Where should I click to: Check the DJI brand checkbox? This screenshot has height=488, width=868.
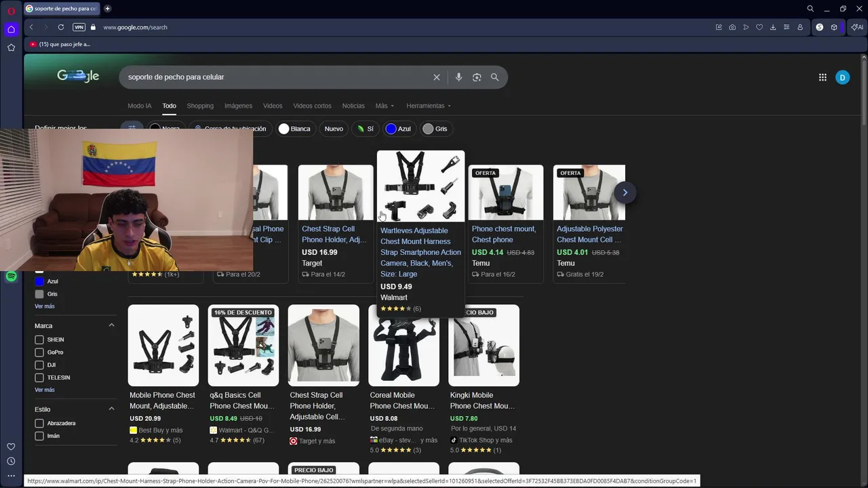coord(39,365)
